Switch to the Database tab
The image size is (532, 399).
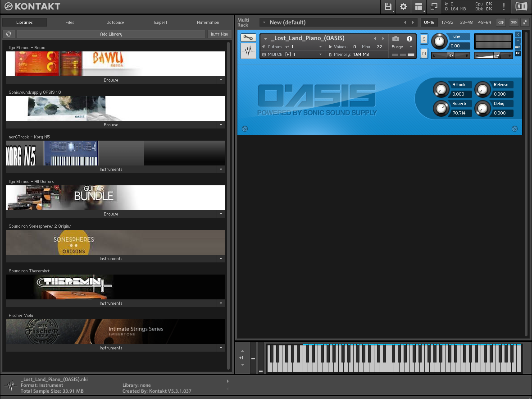point(115,23)
